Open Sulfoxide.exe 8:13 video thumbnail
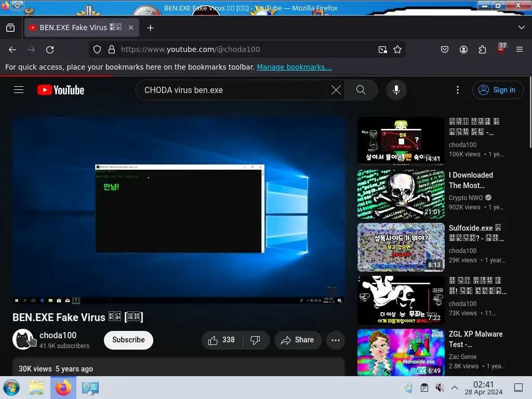The width and height of the screenshot is (532, 399). pyautogui.click(x=401, y=247)
